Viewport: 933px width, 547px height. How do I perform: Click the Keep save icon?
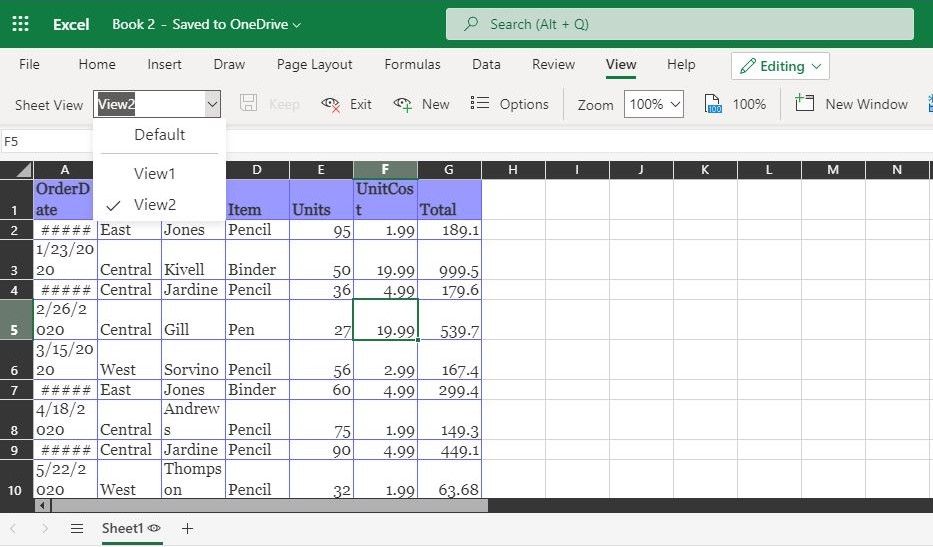[248, 103]
